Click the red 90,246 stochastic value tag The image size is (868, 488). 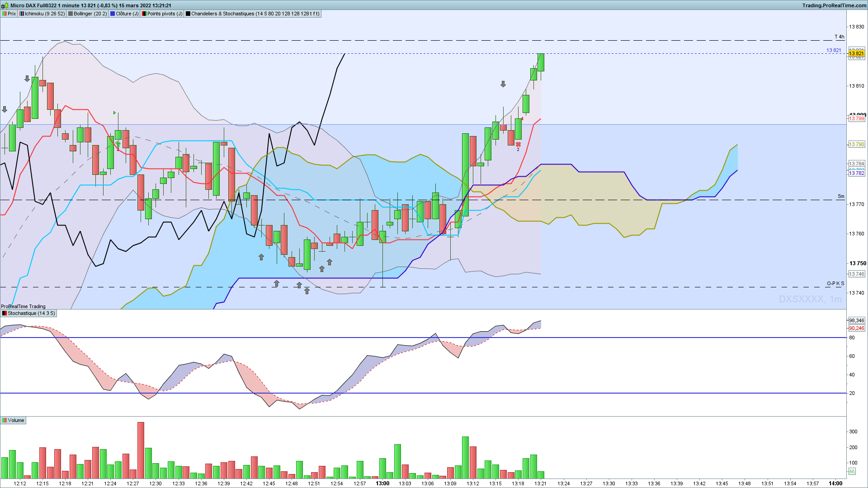pyautogui.click(x=856, y=328)
